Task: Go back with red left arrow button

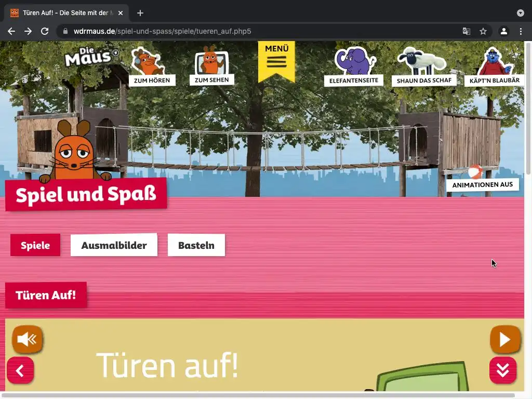Action: [x=20, y=370]
